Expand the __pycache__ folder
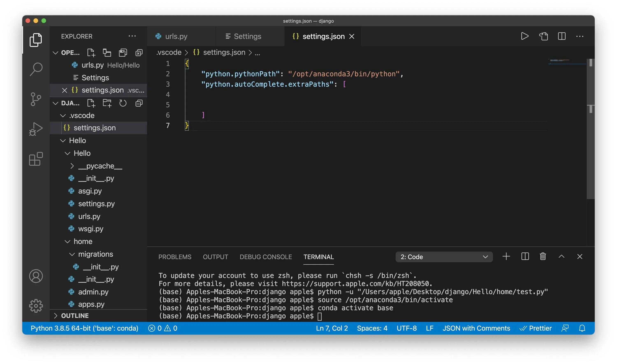This screenshot has width=617, height=364. [72, 166]
